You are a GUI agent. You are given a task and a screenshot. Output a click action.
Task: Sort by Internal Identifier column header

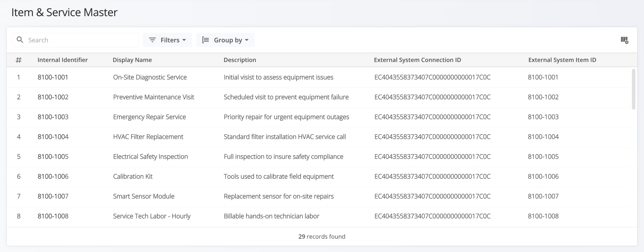(63, 60)
